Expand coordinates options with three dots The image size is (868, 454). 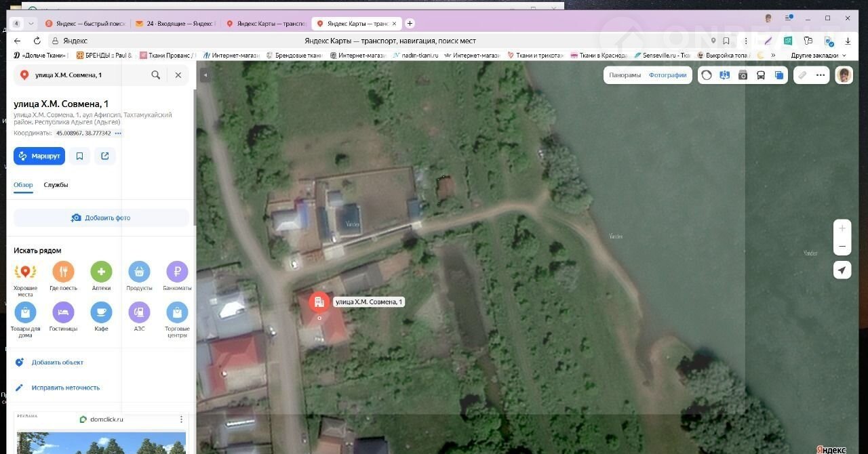118,133
